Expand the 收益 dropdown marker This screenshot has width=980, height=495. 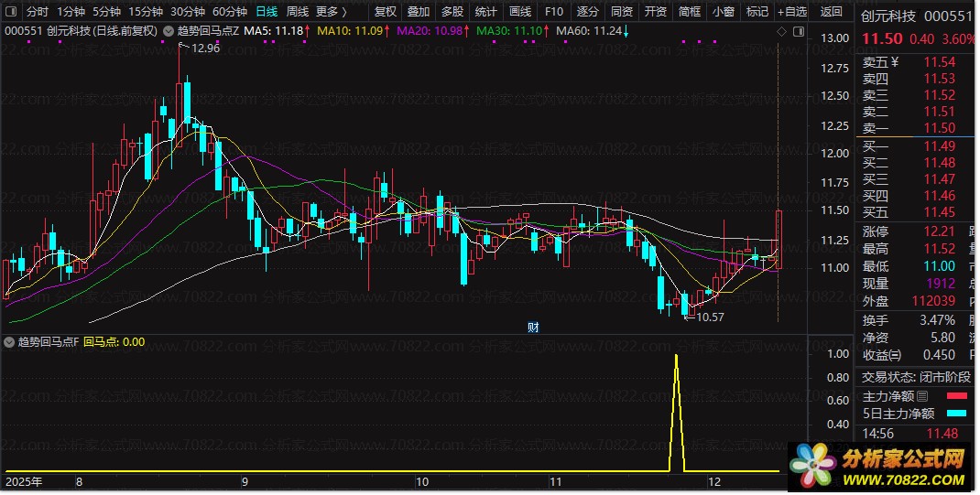point(897,355)
